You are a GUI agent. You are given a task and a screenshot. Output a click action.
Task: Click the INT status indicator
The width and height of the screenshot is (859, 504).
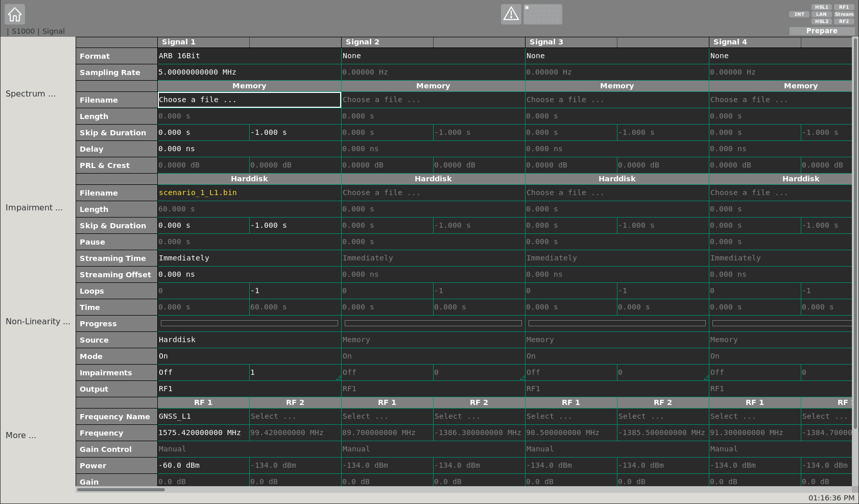point(799,14)
